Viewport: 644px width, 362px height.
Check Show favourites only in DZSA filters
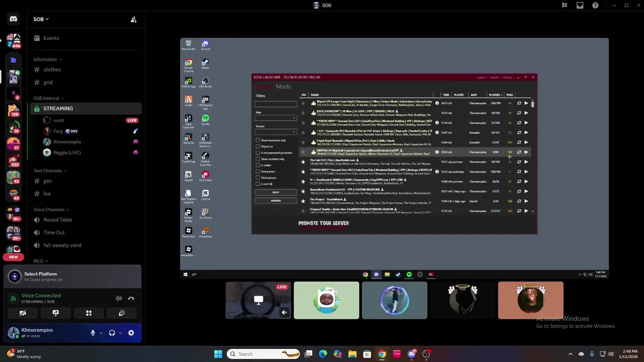258,140
